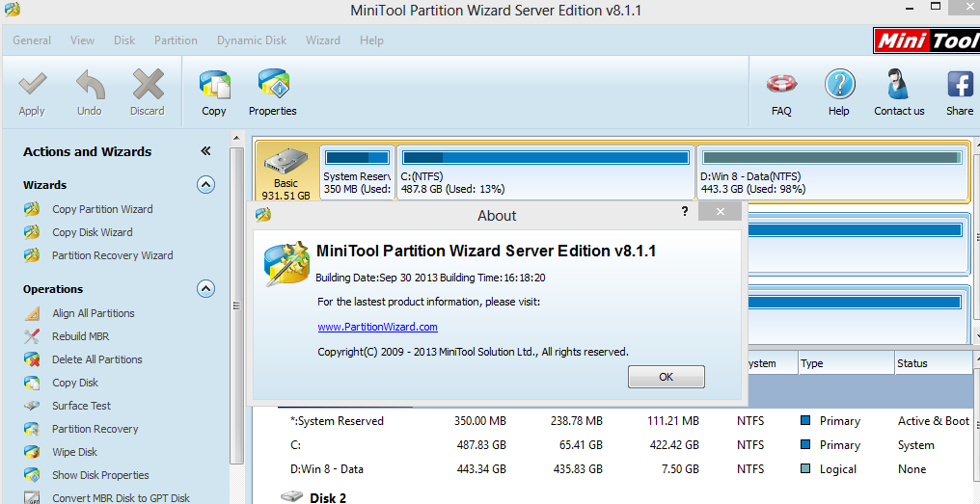Close the About dialog
980x504 pixels.
coord(720,211)
